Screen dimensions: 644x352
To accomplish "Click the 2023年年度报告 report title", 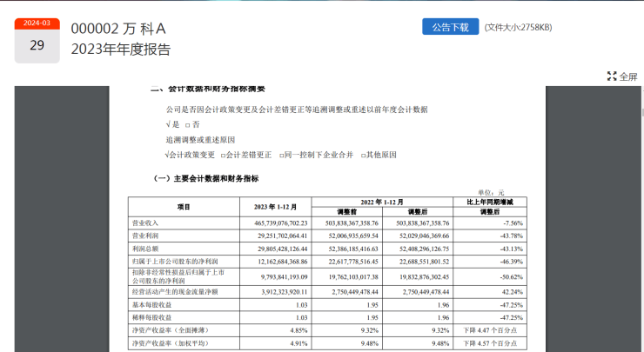I will tap(120, 50).
